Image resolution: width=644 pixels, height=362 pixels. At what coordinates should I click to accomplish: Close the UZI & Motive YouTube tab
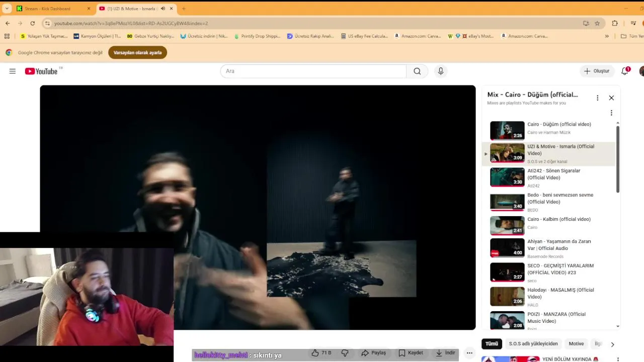click(171, 9)
